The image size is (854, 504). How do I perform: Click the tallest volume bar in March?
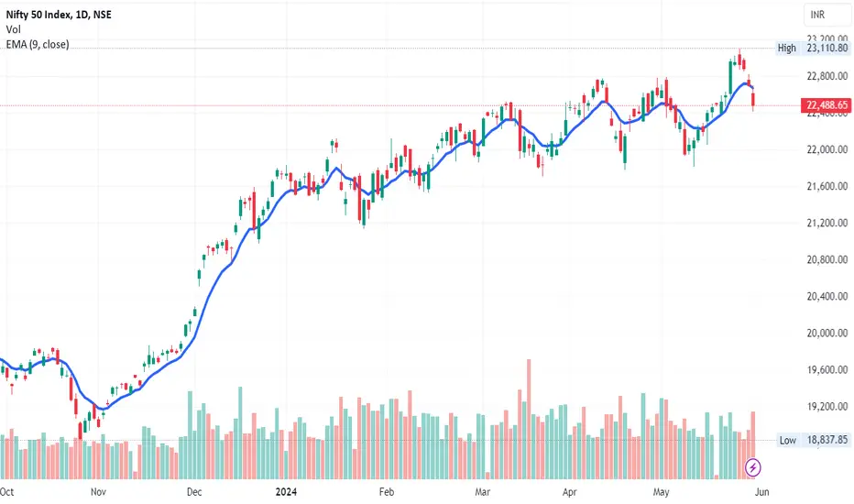(529, 419)
